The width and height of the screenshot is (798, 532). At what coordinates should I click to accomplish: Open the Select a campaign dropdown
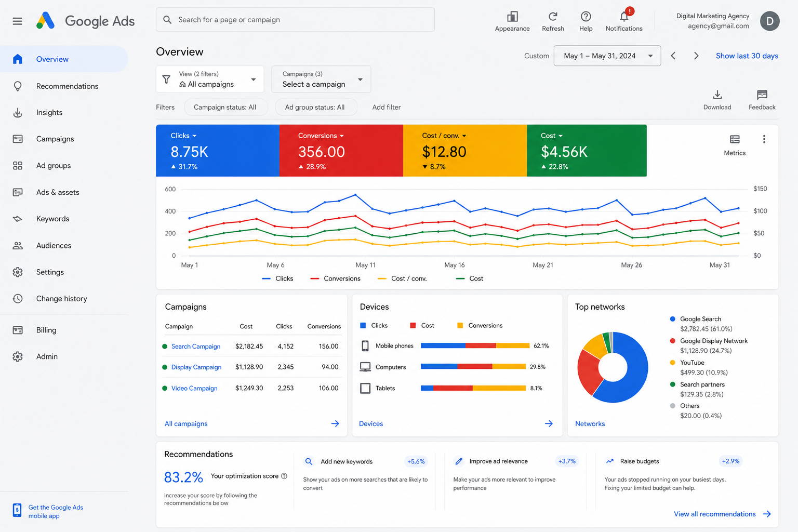coord(321,79)
